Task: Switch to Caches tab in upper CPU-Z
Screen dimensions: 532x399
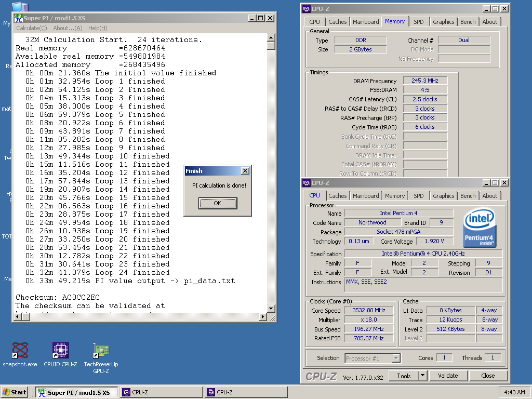Action: [338, 22]
